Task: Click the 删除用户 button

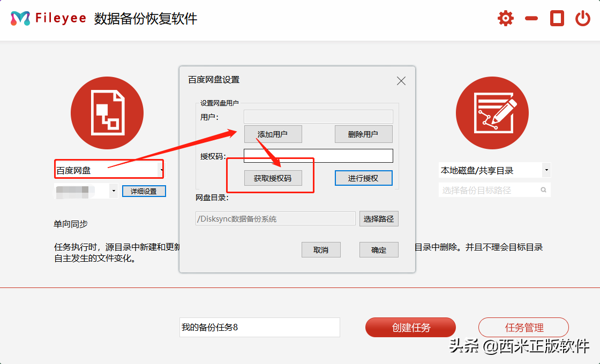Action: point(364,134)
